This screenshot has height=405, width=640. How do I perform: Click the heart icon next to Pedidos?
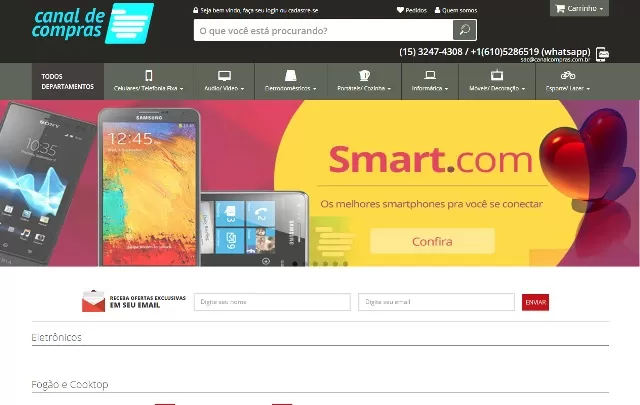point(400,10)
